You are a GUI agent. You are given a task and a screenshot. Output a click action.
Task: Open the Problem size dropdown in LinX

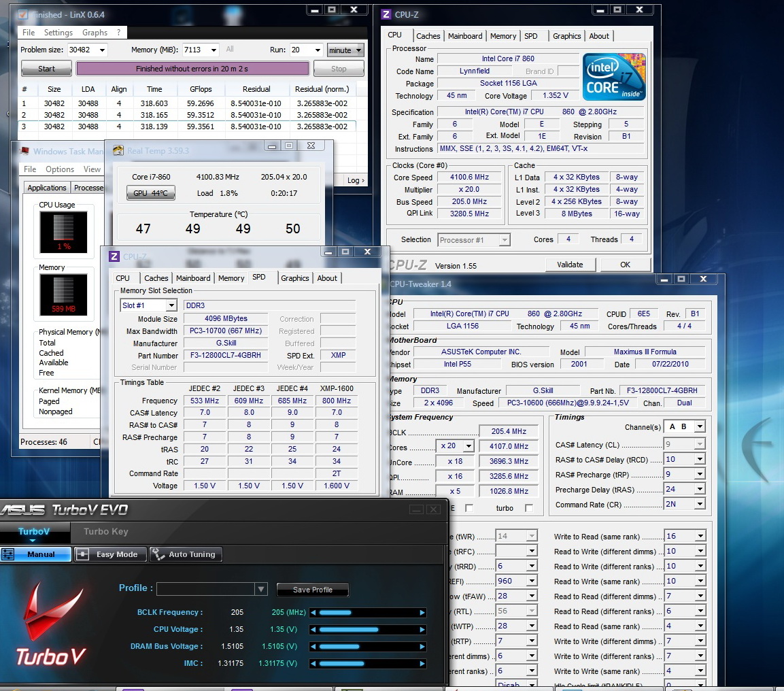pos(103,50)
